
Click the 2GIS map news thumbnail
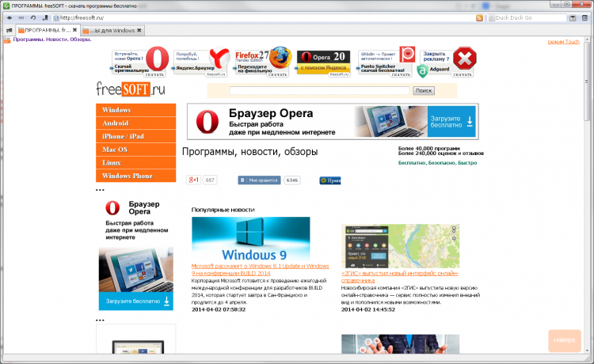click(400, 246)
